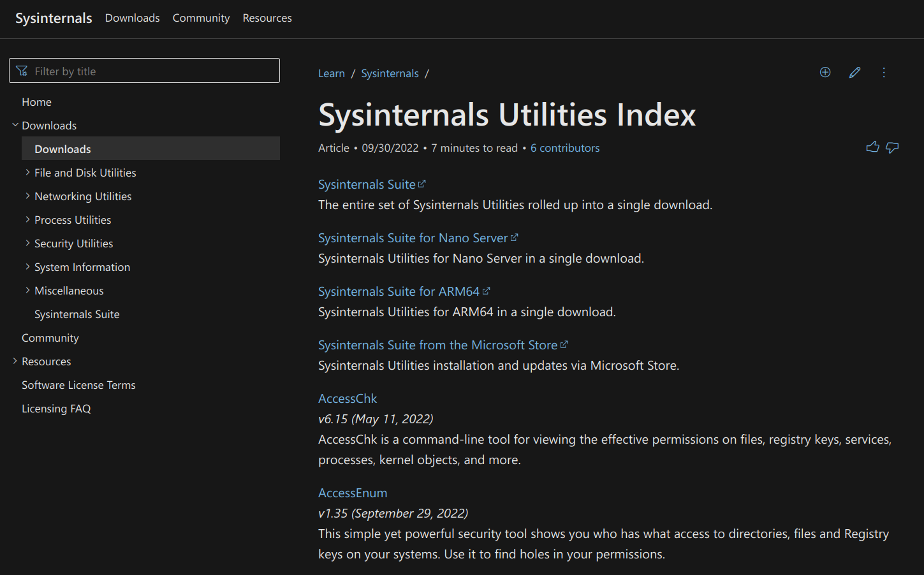Open Sysinternals Suite in the sidebar
Screen dimensions: 924x575
click(77, 314)
